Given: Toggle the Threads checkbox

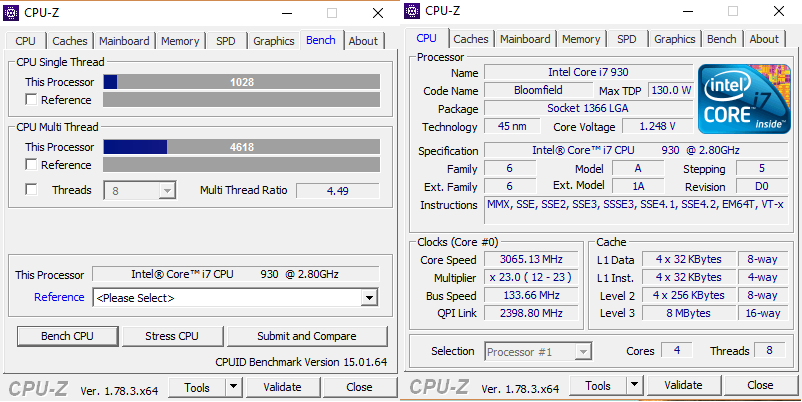Looking at the screenshot, I should (x=32, y=190).
